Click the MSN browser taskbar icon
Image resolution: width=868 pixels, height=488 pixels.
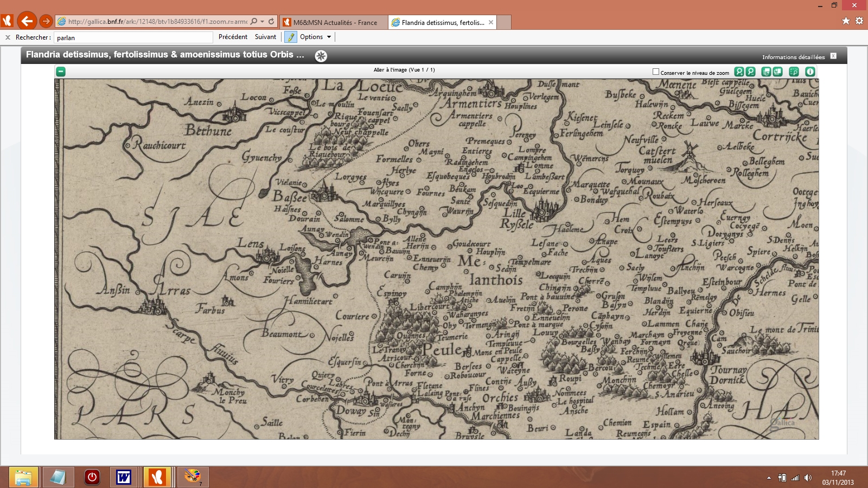157,477
